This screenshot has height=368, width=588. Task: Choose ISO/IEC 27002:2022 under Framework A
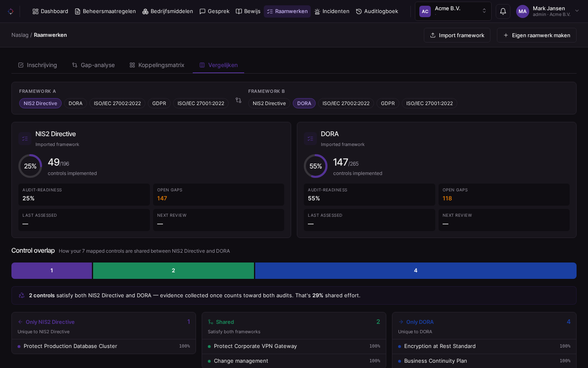click(x=117, y=103)
